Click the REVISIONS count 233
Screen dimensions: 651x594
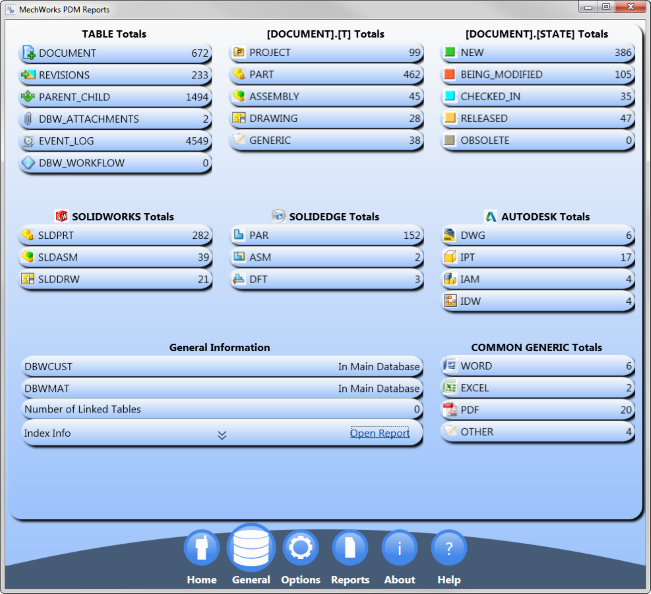point(200,75)
